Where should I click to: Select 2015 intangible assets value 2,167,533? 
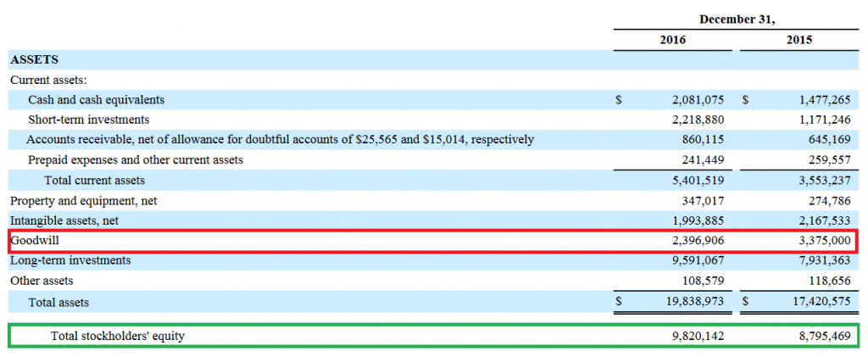click(823, 221)
